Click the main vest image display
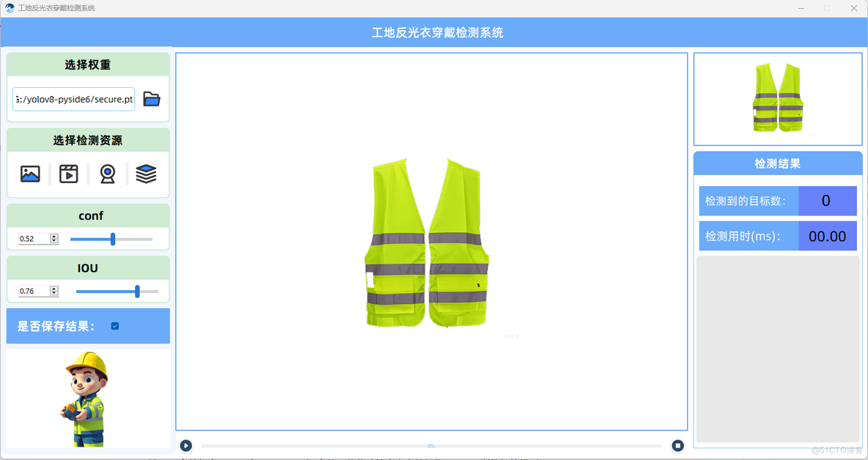This screenshot has width=868, height=460. [x=431, y=242]
